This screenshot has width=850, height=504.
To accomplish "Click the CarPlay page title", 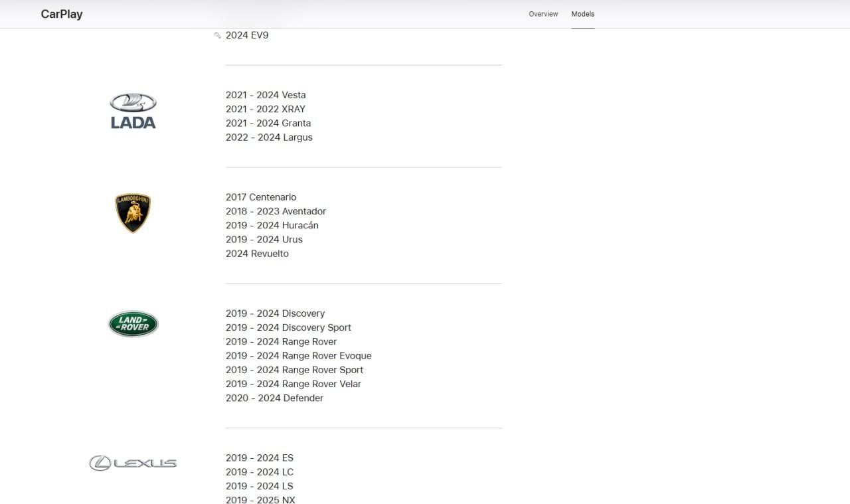I will click(x=62, y=14).
